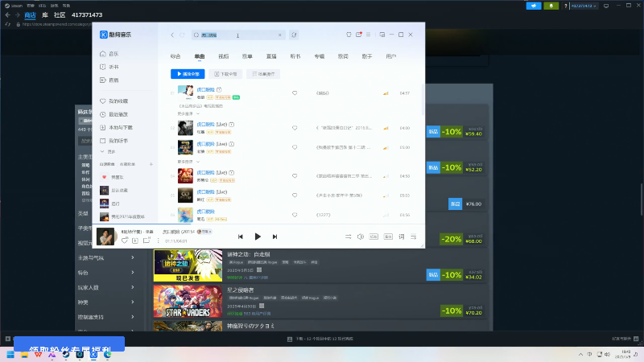Expand 玩家人数 filter in Steam sidebar
The image size is (644, 362).
coord(106,287)
